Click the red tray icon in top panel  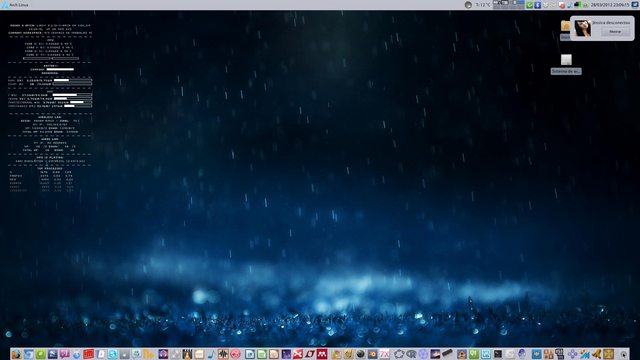[x=562, y=5]
